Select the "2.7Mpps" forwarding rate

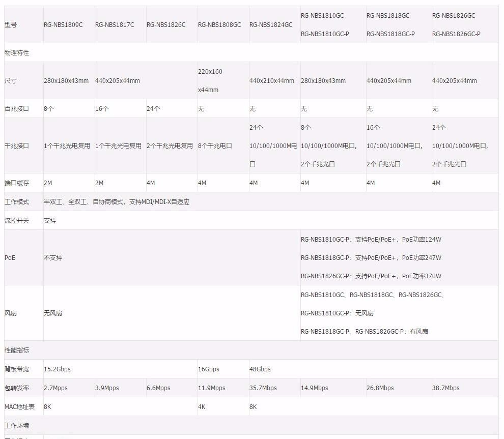pyautogui.click(x=55, y=388)
